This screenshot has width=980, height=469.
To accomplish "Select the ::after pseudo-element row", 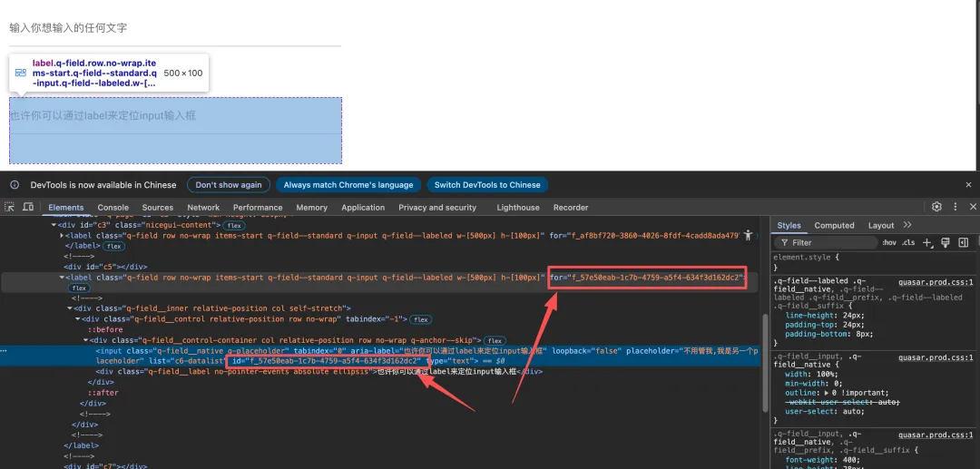I will (x=103, y=393).
